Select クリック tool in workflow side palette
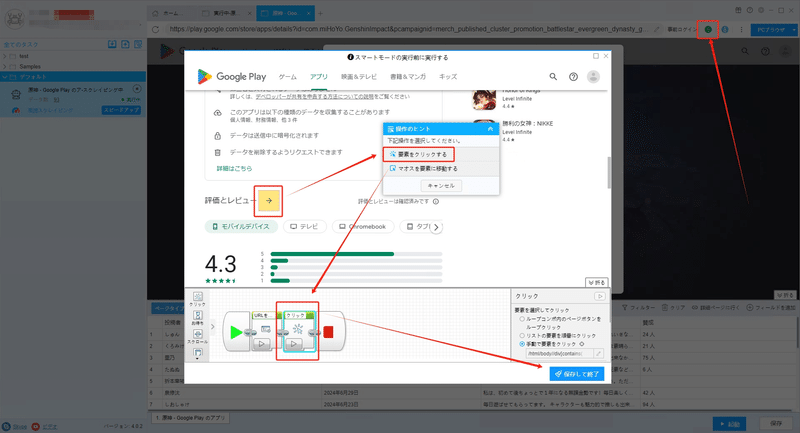Screen dimensions: 800x433 197,299
